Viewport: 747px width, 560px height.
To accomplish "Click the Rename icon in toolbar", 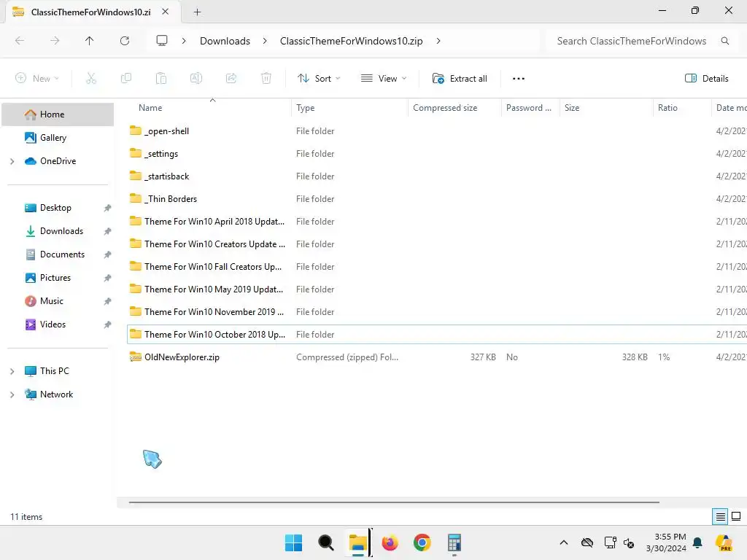I will pos(196,79).
